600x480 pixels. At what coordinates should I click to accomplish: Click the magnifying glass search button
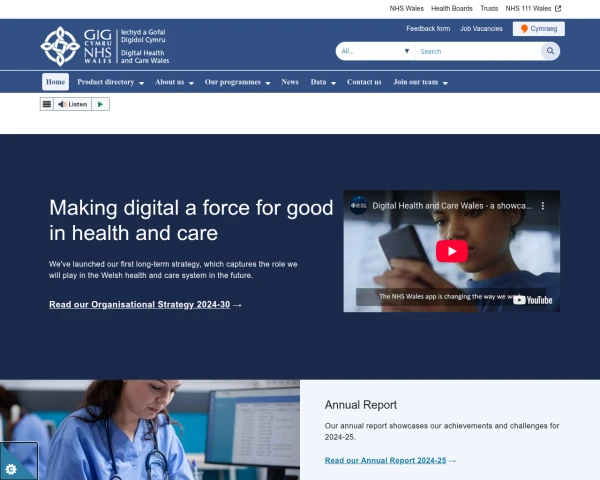549,51
